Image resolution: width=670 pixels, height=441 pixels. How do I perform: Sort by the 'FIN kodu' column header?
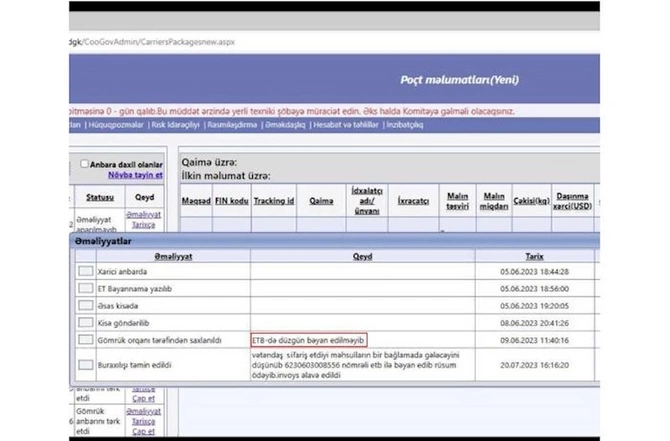232,201
